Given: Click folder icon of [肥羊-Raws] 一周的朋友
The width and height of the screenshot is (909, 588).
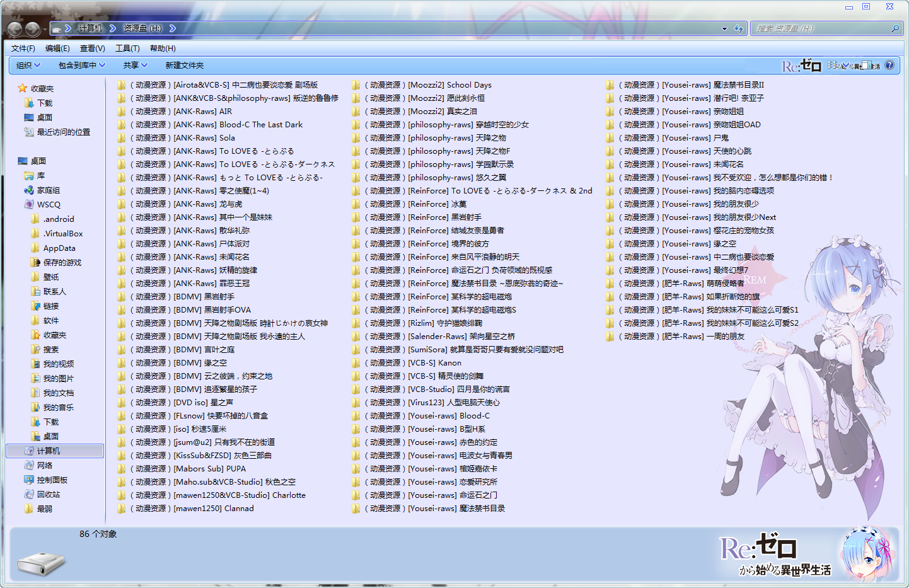Looking at the screenshot, I should pyautogui.click(x=610, y=337).
